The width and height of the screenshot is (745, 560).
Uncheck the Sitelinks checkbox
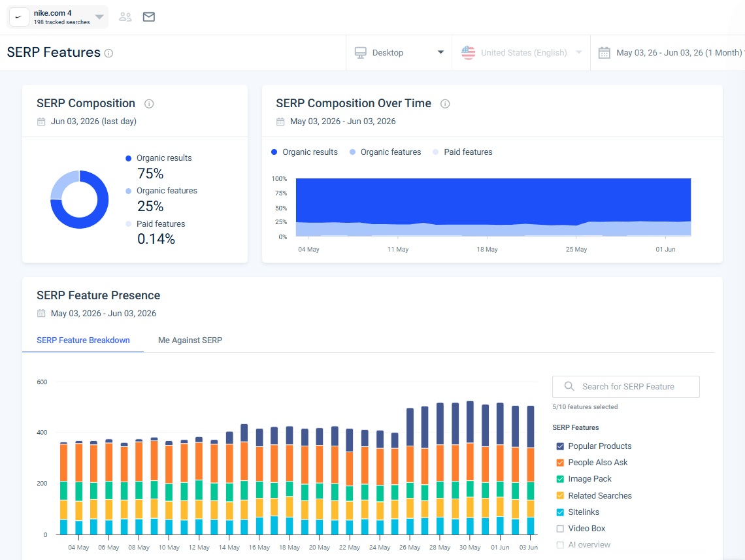[x=560, y=512]
